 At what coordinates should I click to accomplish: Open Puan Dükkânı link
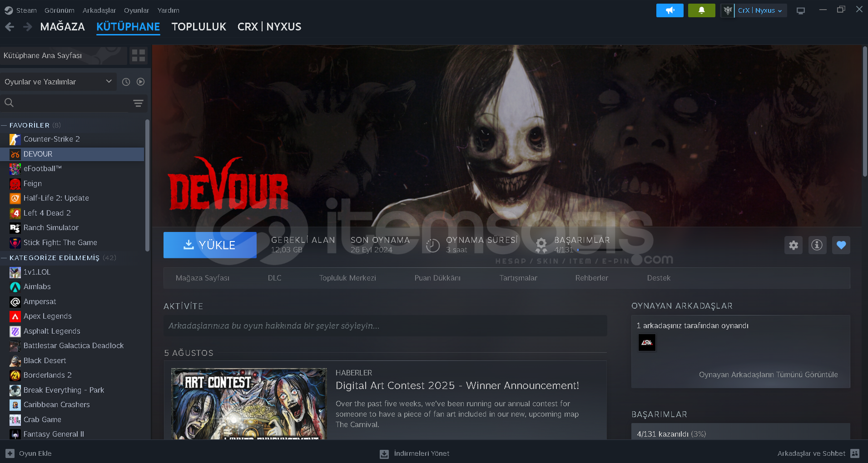[x=437, y=278]
